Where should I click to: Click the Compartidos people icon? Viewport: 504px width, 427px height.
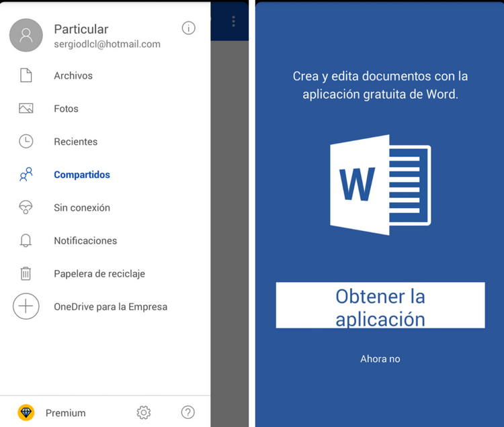(26, 175)
